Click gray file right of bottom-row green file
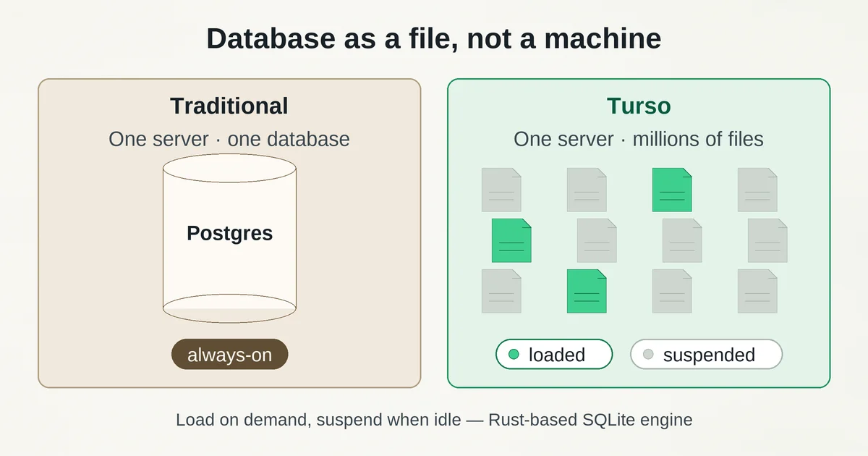This screenshot has width=868, height=456. point(672,291)
